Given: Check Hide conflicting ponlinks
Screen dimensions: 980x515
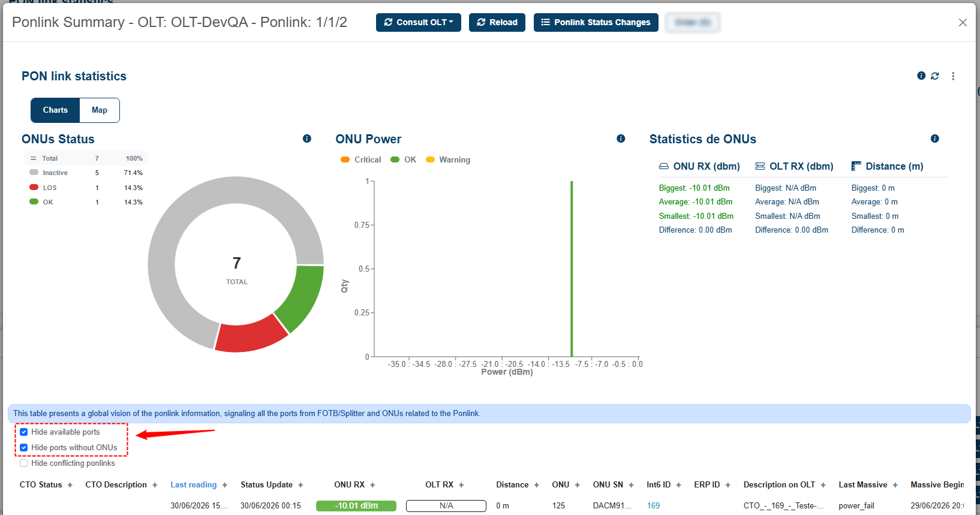Looking at the screenshot, I should click(x=24, y=463).
